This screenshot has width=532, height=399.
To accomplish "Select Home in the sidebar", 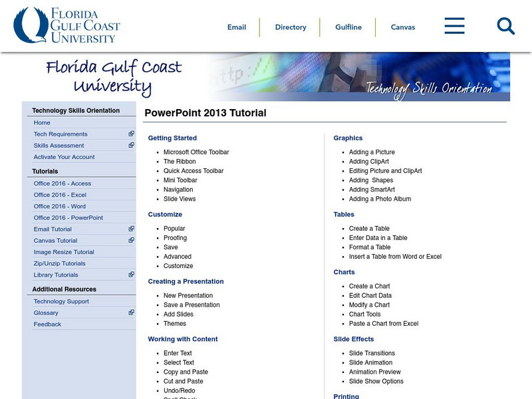I will (42, 122).
